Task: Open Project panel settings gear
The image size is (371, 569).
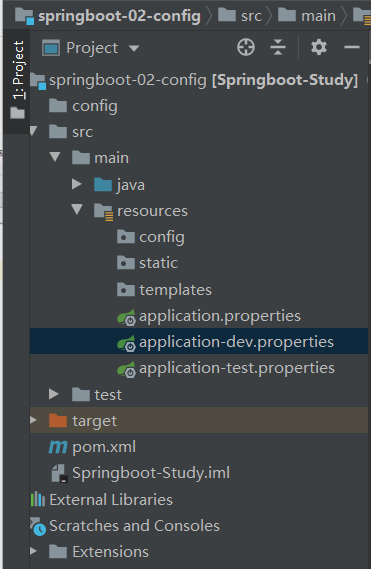Action: [319, 48]
